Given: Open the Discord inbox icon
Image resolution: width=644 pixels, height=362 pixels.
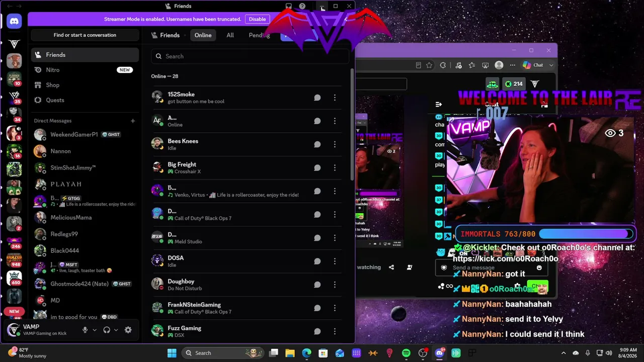Looking at the screenshot, I should point(288,6).
